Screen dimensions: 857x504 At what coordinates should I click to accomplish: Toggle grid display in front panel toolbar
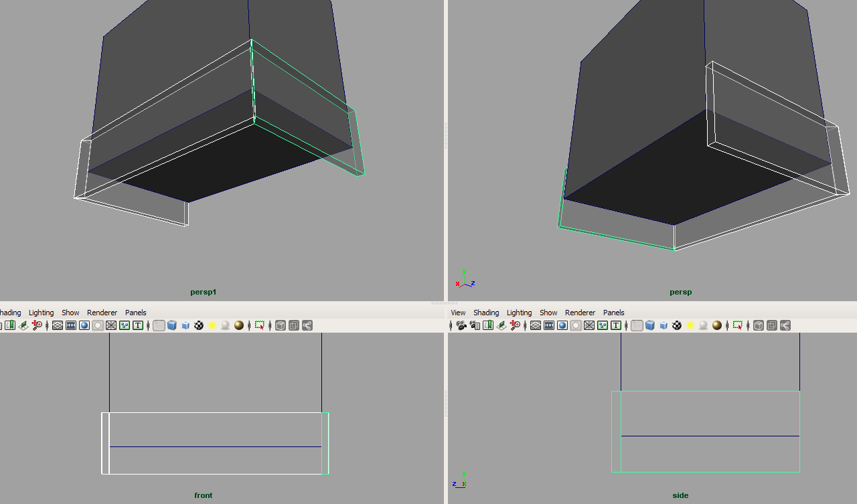(x=58, y=325)
